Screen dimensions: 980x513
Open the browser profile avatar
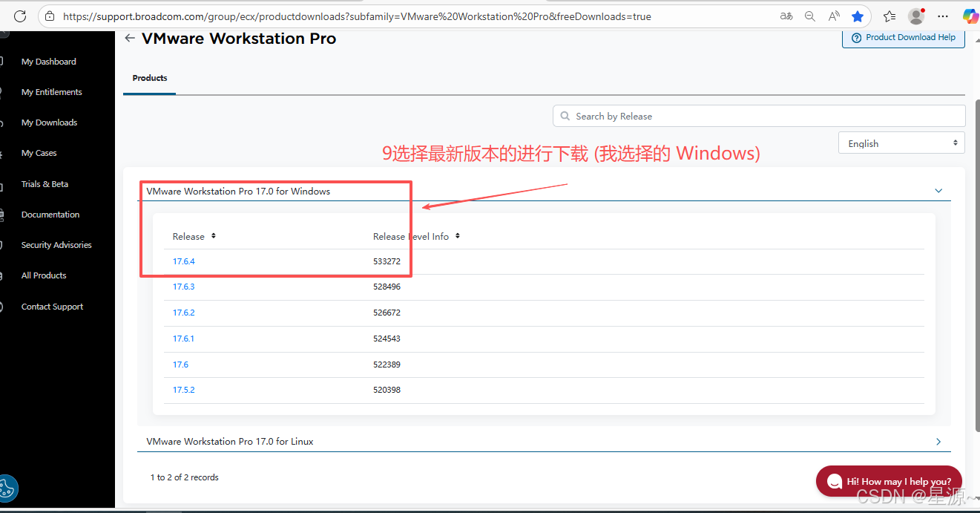[917, 16]
